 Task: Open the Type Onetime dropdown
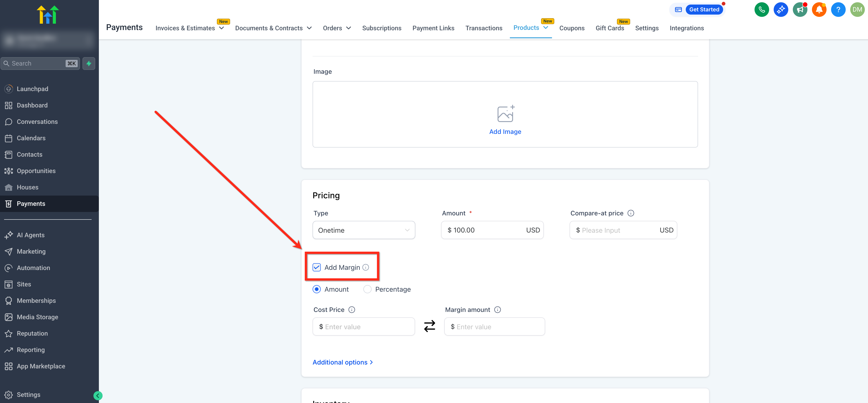tap(364, 230)
